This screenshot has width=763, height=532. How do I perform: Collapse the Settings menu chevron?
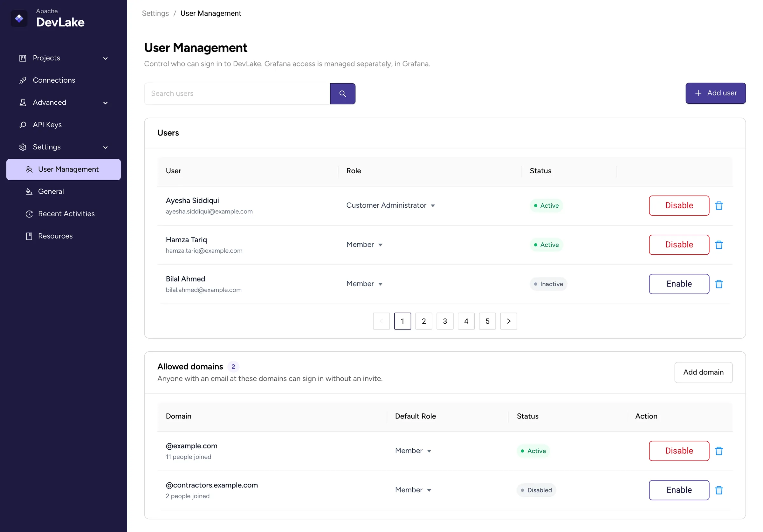click(105, 148)
